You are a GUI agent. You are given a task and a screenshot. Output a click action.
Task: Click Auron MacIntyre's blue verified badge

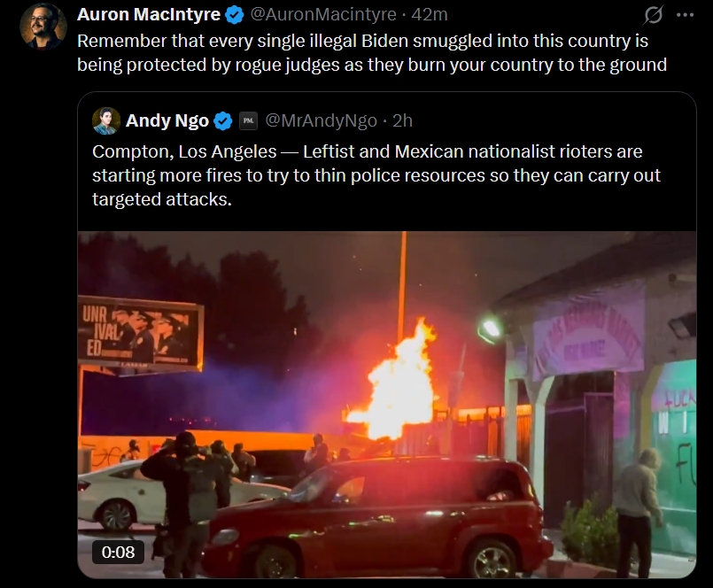(234, 15)
